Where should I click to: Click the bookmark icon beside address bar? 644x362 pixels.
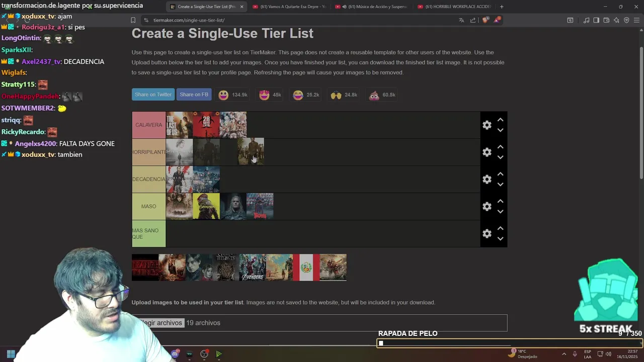133,20
